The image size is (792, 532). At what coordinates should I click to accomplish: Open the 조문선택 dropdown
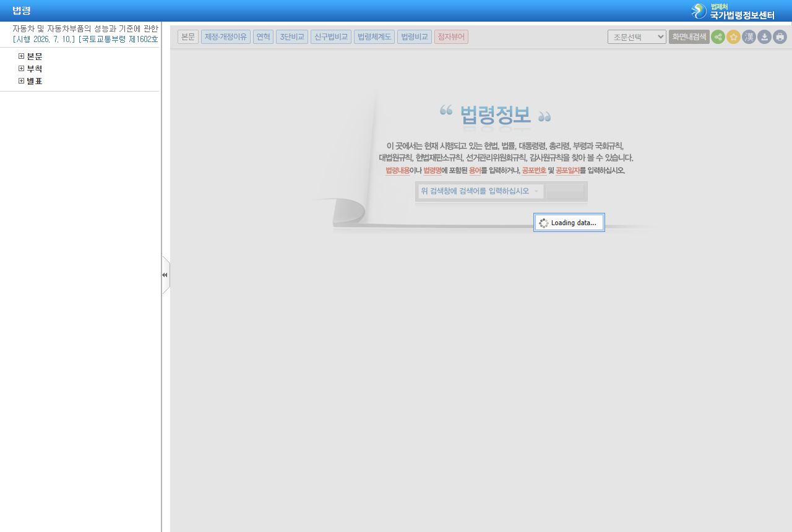click(637, 36)
